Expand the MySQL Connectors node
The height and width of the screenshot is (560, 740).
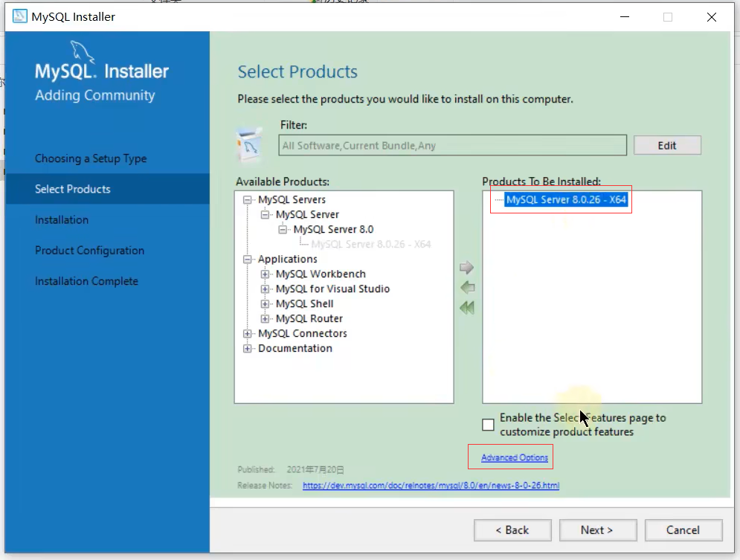tap(248, 334)
